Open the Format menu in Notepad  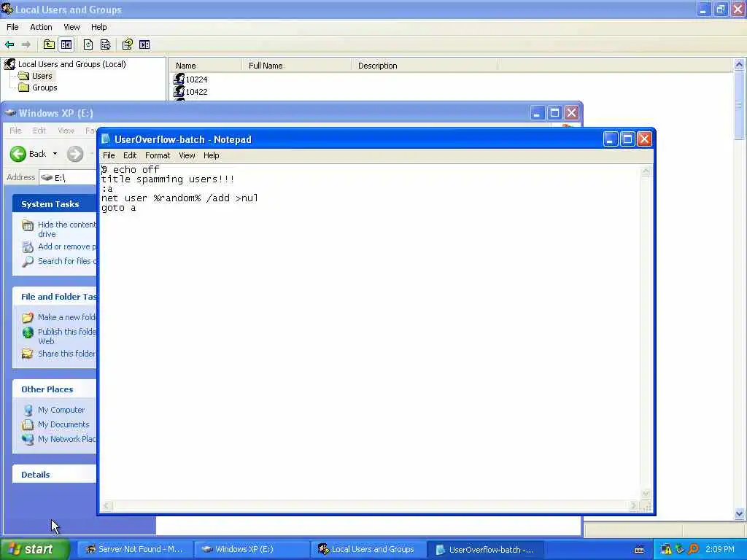click(158, 155)
